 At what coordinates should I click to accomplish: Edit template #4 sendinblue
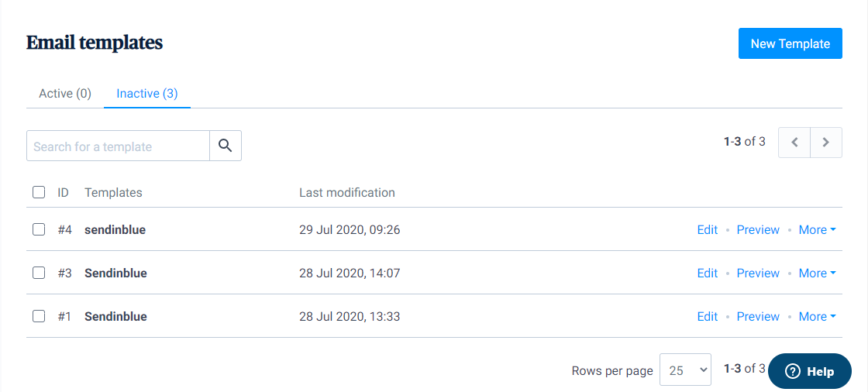point(707,230)
